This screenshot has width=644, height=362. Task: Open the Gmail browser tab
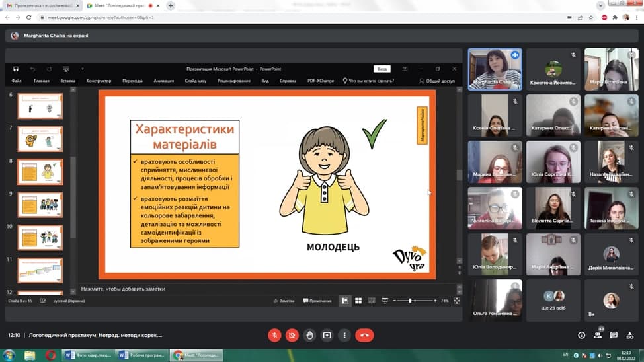point(41,5)
